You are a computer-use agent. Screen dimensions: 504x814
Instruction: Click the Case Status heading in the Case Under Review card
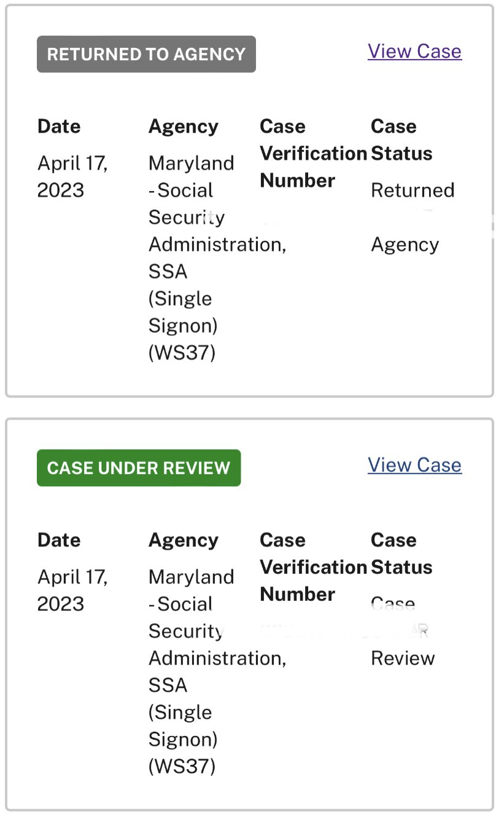click(x=401, y=554)
